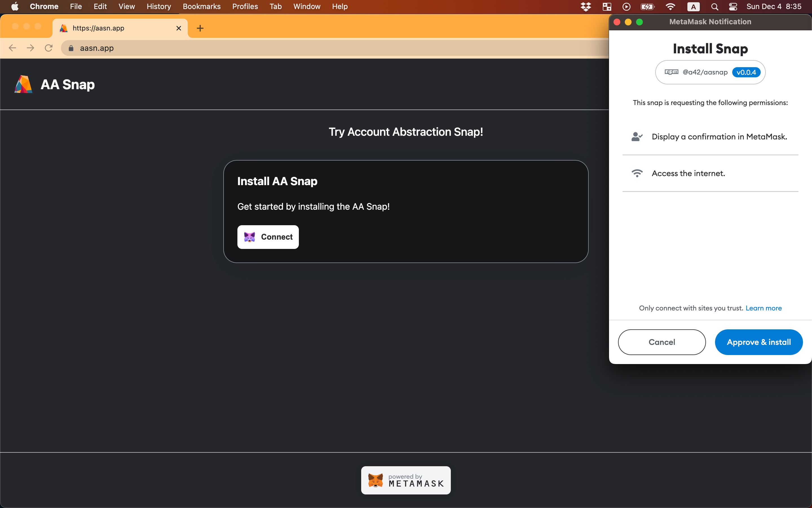This screenshot has width=812, height=508.
Task: Open Control Center
Action: (733, 6)
